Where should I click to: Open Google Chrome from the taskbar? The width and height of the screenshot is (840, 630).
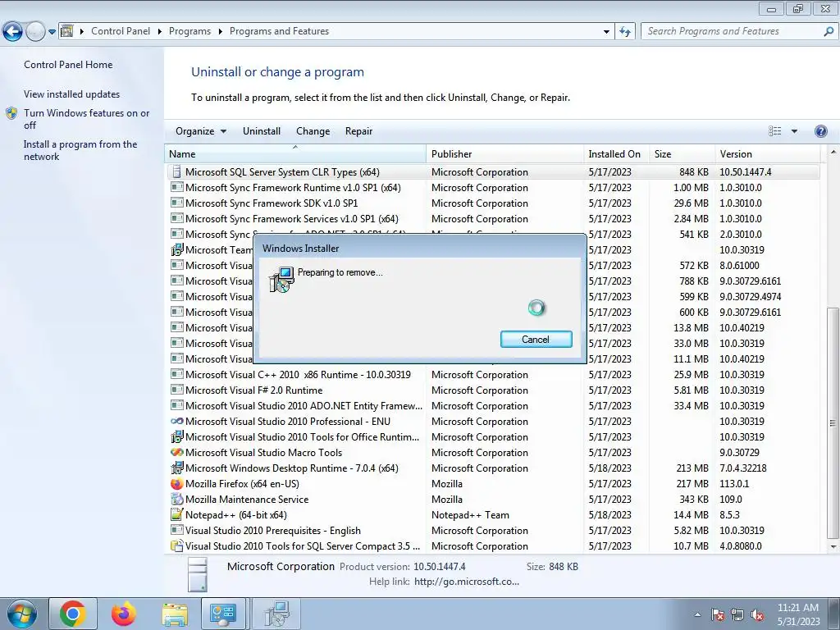pos(73,614)
